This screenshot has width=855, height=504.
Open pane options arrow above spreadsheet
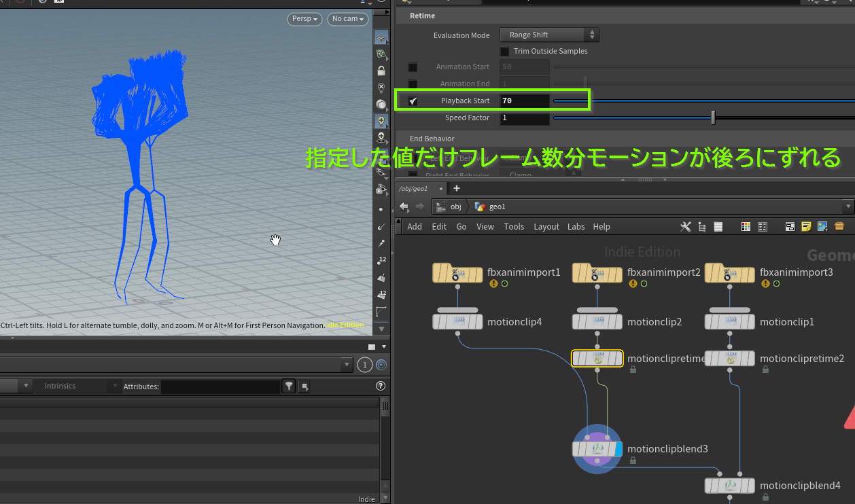pos(383,346)
